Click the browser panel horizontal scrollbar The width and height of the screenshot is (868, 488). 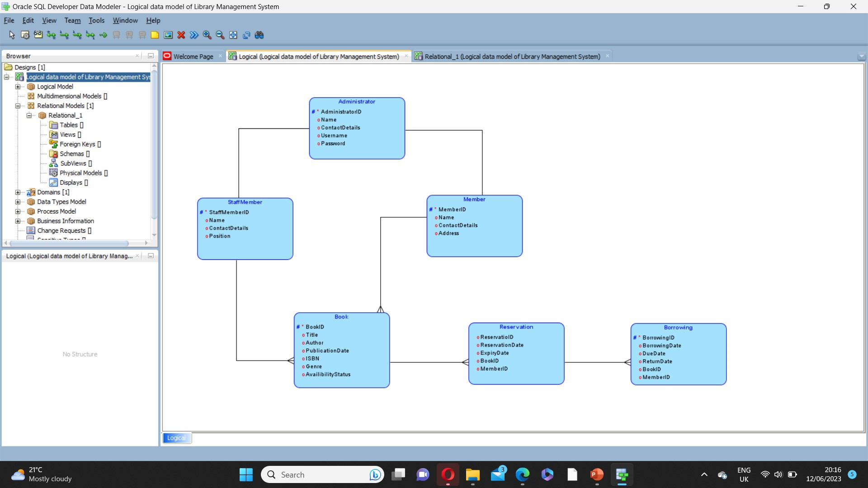click(x=68, y=243)
